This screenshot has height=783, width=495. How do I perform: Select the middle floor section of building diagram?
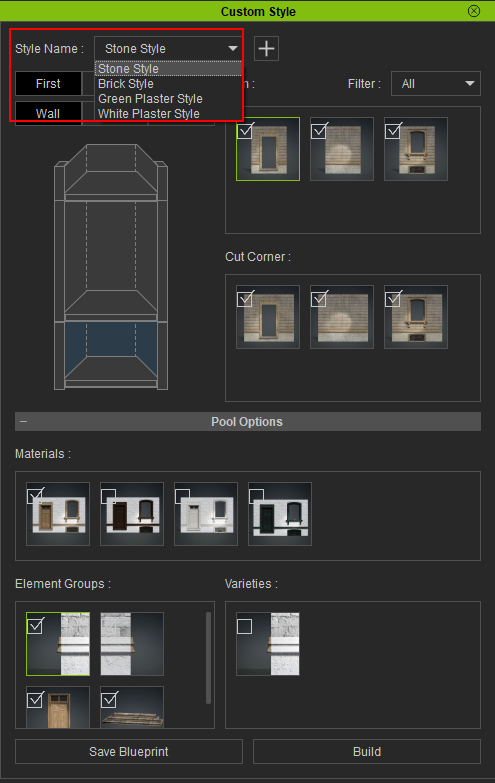point(111,260)
